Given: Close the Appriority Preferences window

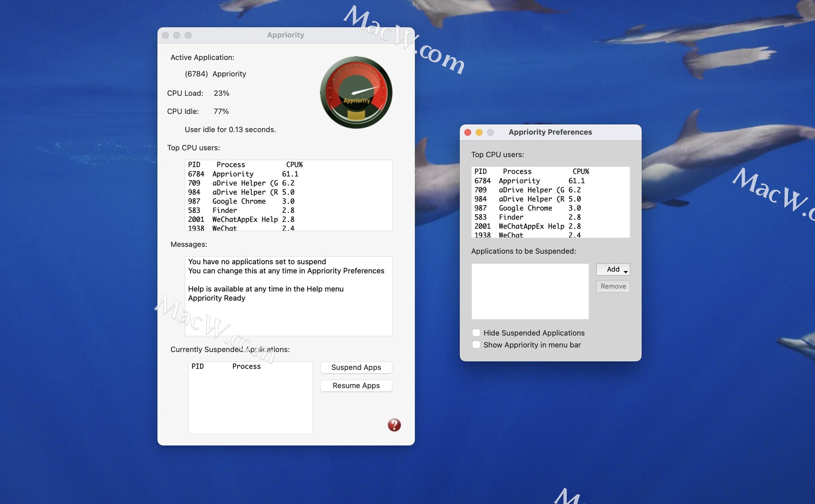Looking at the screenshot, I should (x=468, y=132).
